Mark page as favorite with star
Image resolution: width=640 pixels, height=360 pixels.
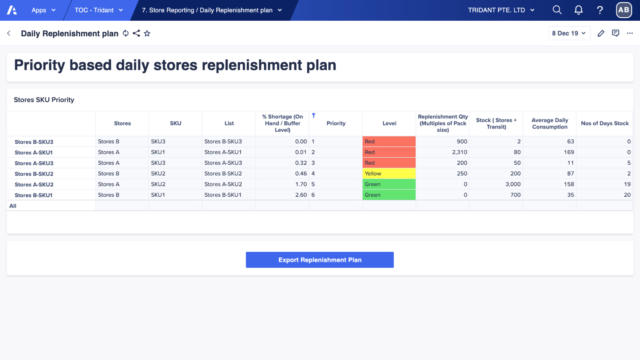147,33
